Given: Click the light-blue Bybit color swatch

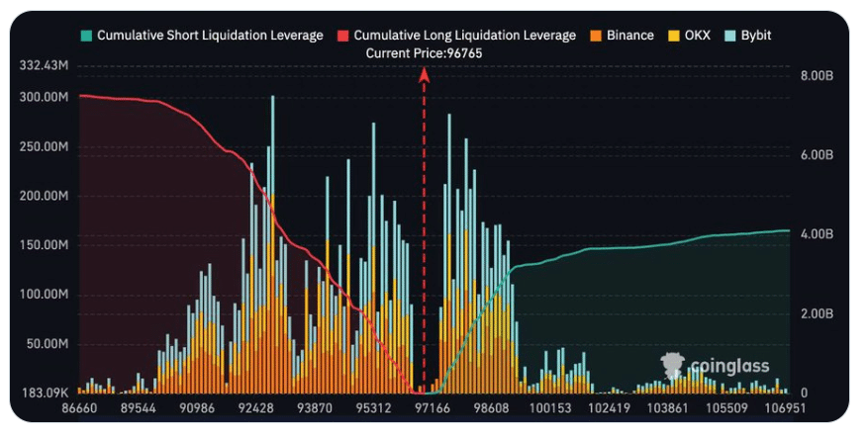Looking at the screenshot, I should tap(730, 36).
